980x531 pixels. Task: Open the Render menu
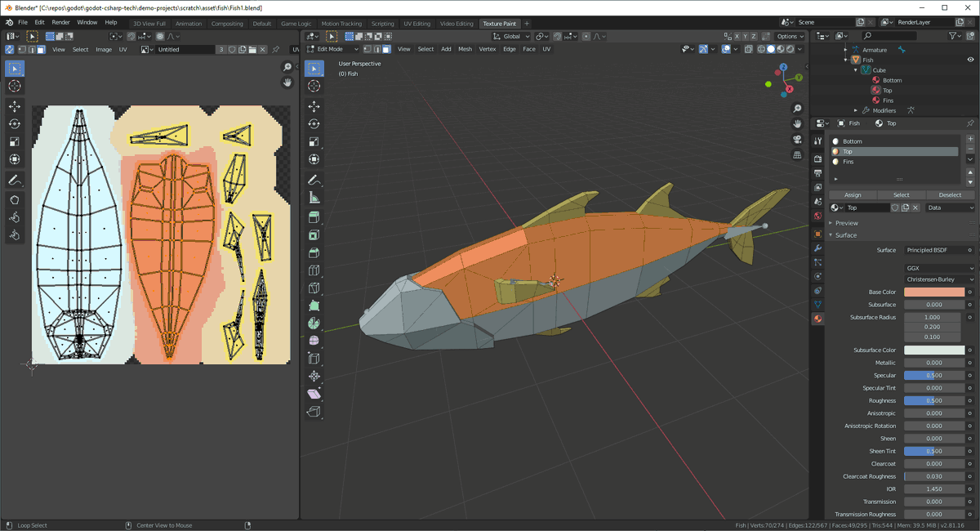coord(60,22)
